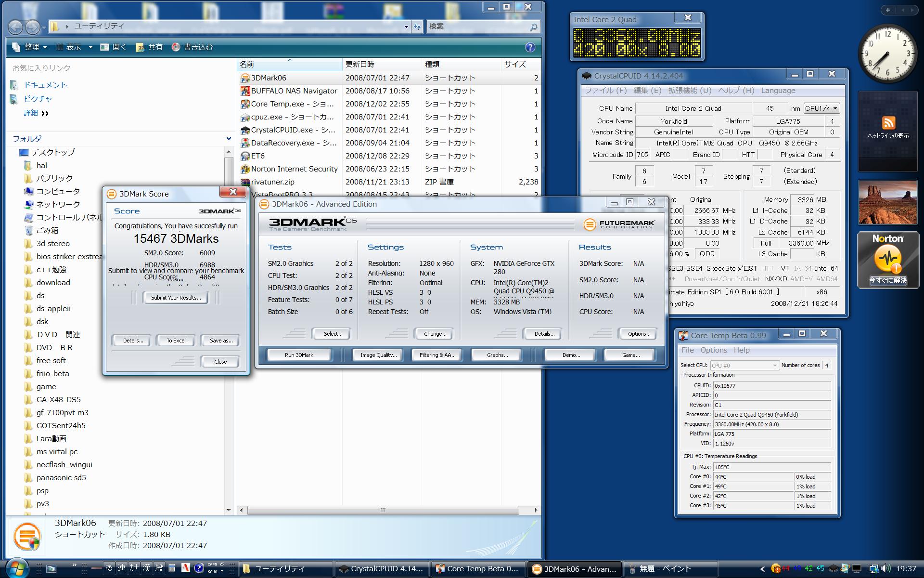Image resolution: width=924 pixels, height=578 pixels.
Task: Click the Norton Internet Security shortcut icon
Action: [x=245, y=169]
